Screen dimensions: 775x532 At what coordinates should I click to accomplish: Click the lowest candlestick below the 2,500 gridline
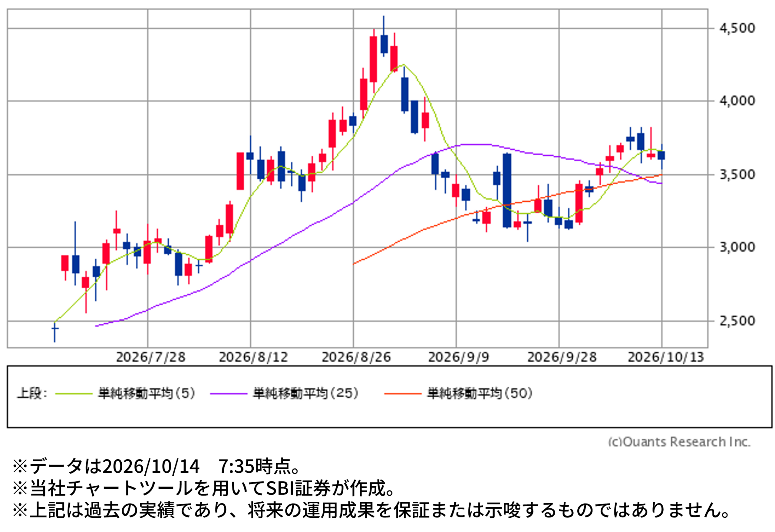tap(55, 332)
